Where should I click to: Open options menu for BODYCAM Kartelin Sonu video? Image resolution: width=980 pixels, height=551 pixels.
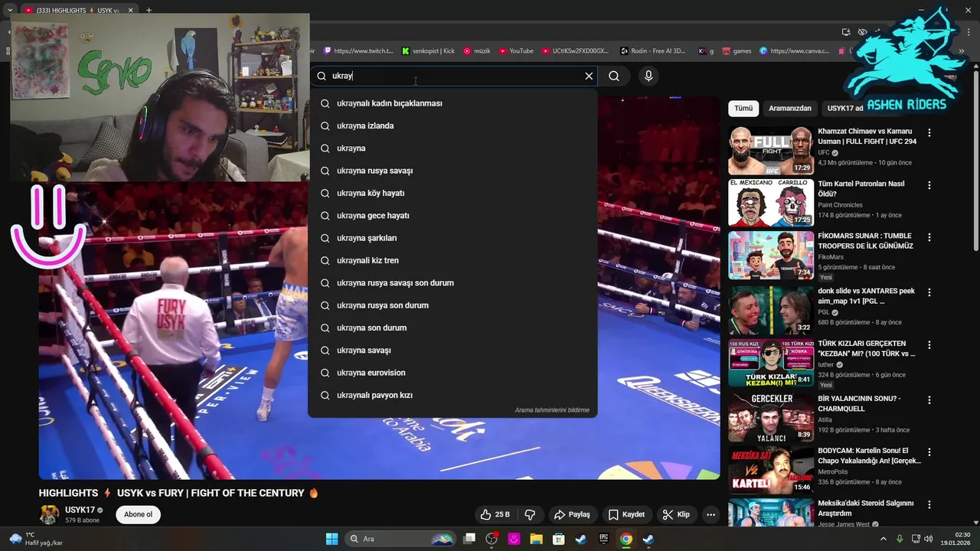929,452
